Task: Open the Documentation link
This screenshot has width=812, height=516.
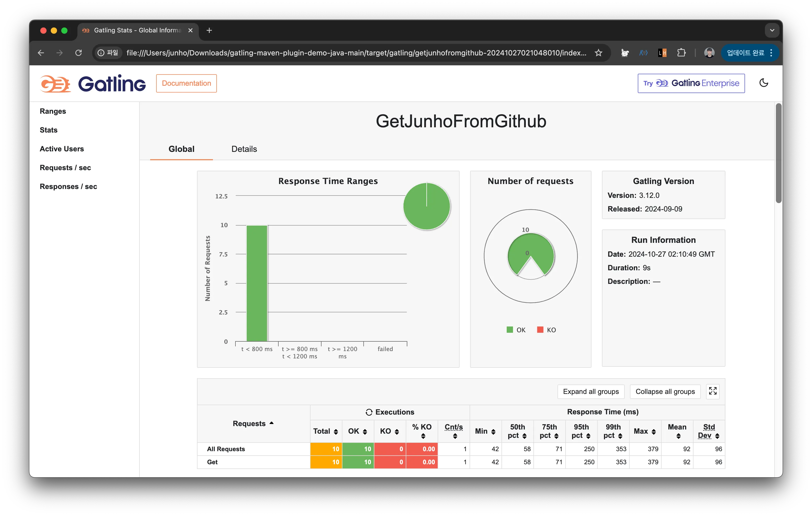Action: (186, 83)
